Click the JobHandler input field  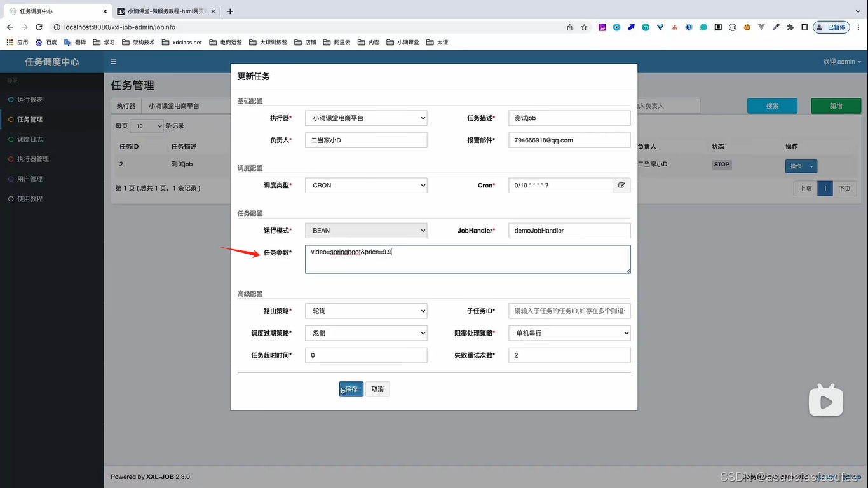point(569,231)
